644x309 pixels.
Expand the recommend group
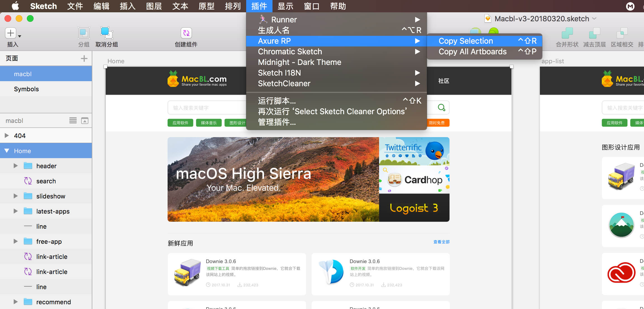click(x=16, y=302)
